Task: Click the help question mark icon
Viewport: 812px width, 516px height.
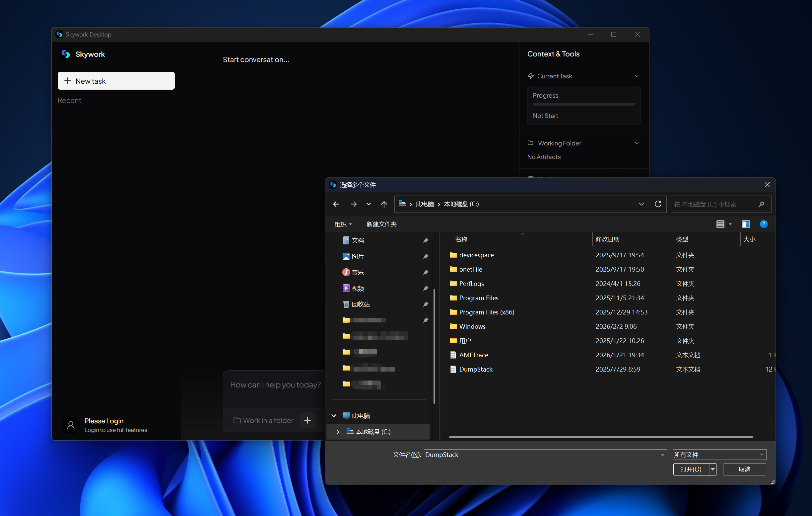Action: (x=764, y=224)
